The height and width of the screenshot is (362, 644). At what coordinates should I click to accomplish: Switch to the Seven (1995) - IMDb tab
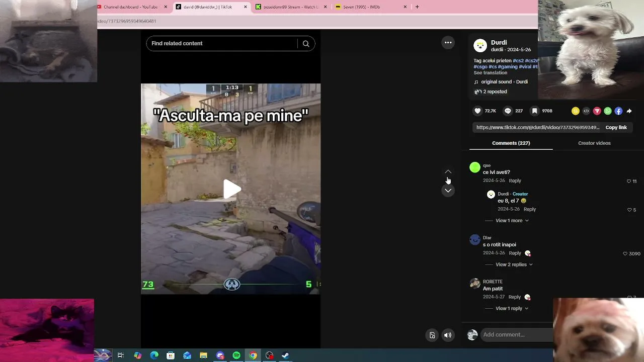[x=371, y=7]
